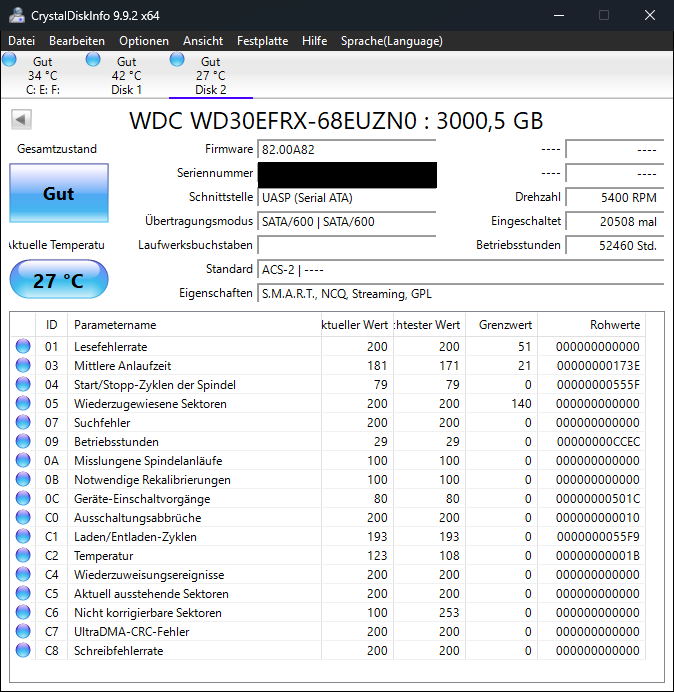
Task: Click the status orb for Mittlere Anlaufzeit
Action: [23, 365]
